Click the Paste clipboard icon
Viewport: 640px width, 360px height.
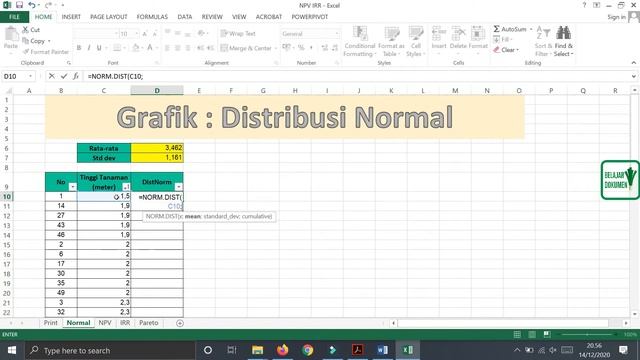point(11,34)
